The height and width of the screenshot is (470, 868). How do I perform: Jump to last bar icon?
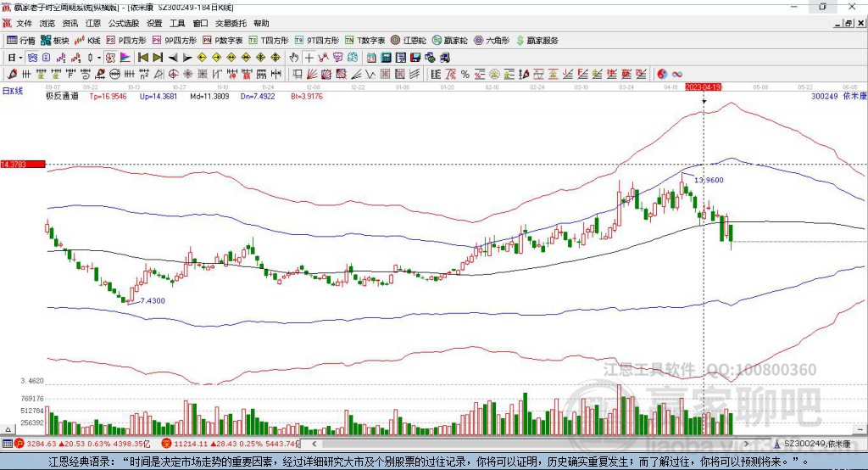(x=158, y=58)
